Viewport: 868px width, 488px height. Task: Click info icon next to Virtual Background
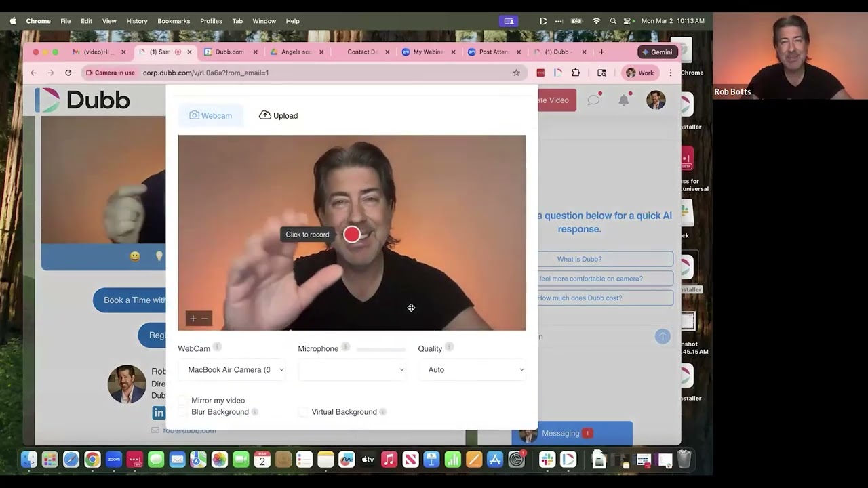[x=383, y=412]
